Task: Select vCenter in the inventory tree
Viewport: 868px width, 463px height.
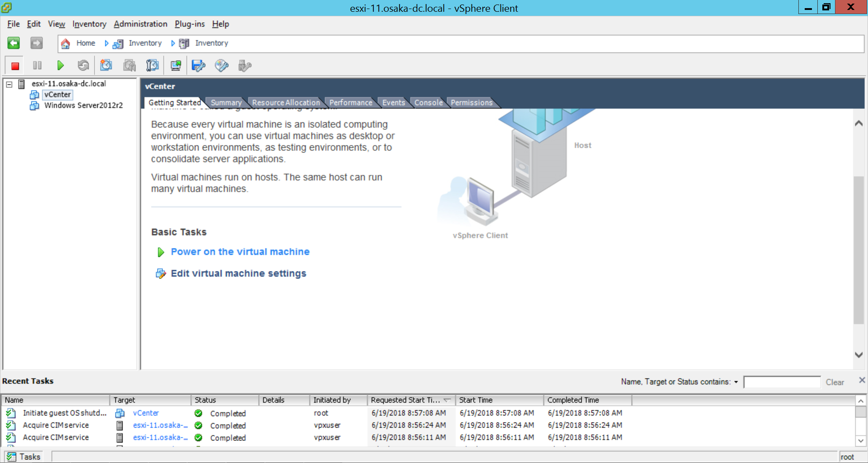Action: tap(57, 95)
